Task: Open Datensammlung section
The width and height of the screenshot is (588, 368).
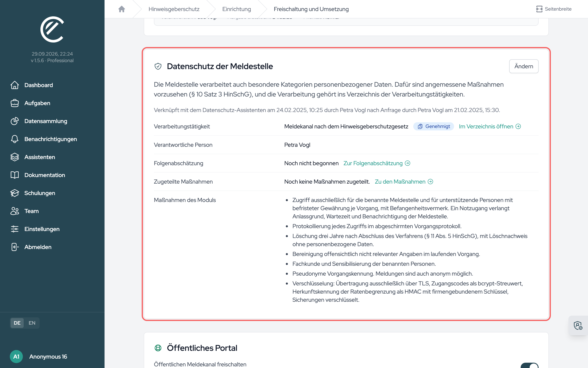Action: (x=46, y=121)
